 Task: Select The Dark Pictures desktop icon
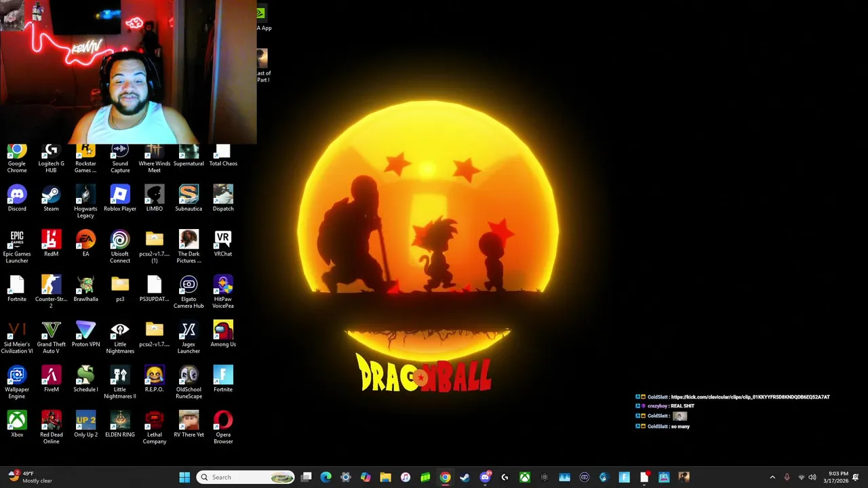click(189, 247)
